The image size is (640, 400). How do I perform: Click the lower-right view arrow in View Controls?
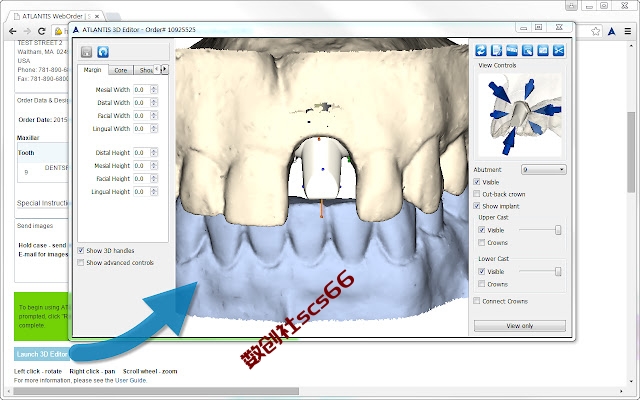(x=535, y=128)
